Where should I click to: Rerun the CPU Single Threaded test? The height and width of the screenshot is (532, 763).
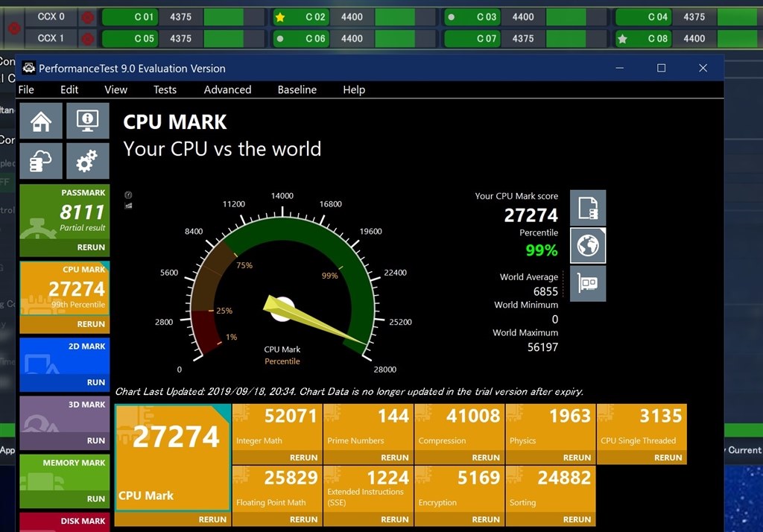point(668,457)
